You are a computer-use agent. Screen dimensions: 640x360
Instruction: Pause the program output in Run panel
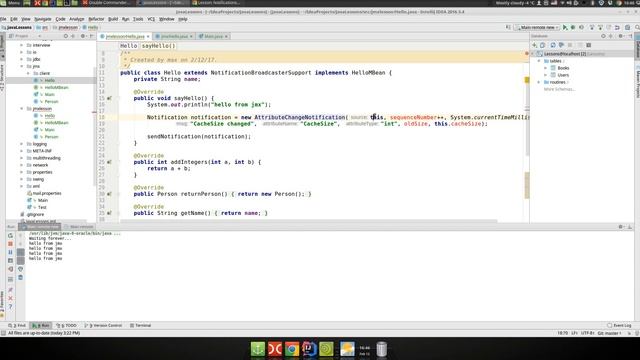[10, 252]
